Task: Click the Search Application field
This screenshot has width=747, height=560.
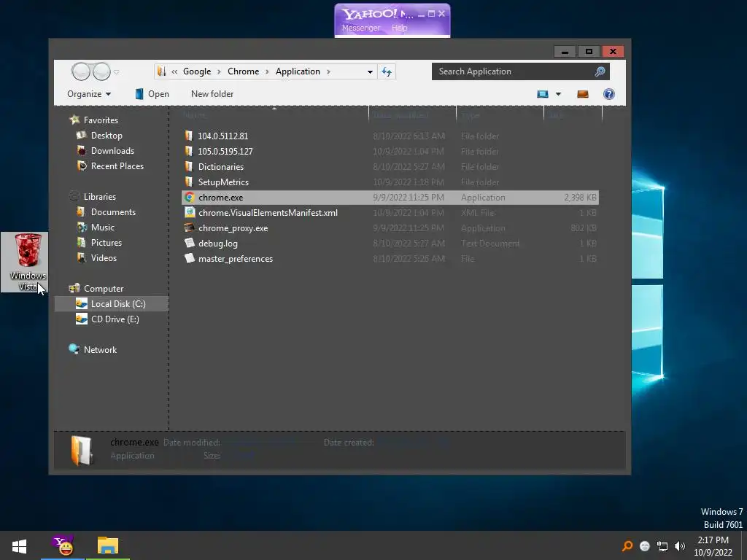Action: 520,71
